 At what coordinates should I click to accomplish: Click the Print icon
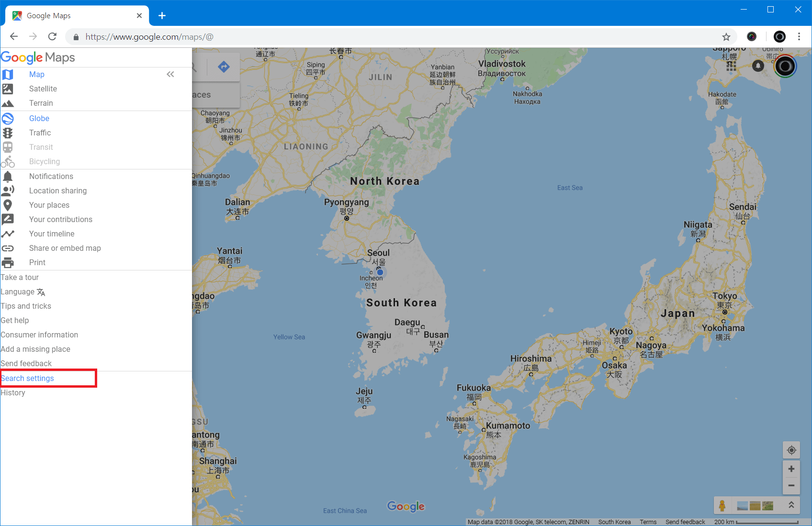(x=8, y=263)
